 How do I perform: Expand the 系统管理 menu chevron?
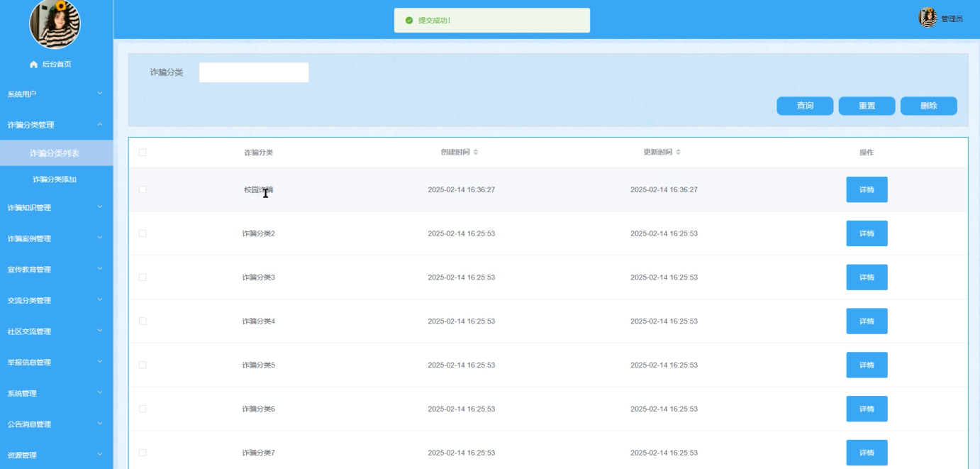pyautogui.click(x=100, y=392)
